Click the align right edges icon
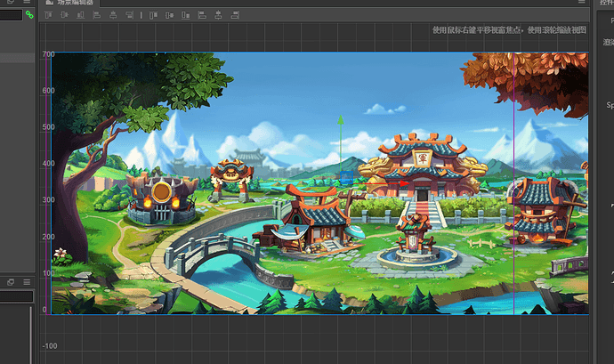Image resolution: width=614 pixels, height=364 pixels. pos(129,15)
